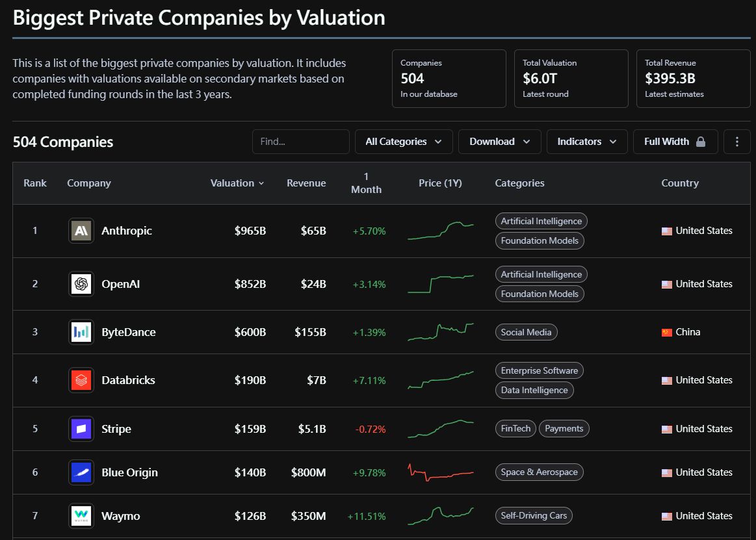756x540 pixels.
Task: Click the Anthropic company logo
Action: pyautogui.click(x=81, y=231)
